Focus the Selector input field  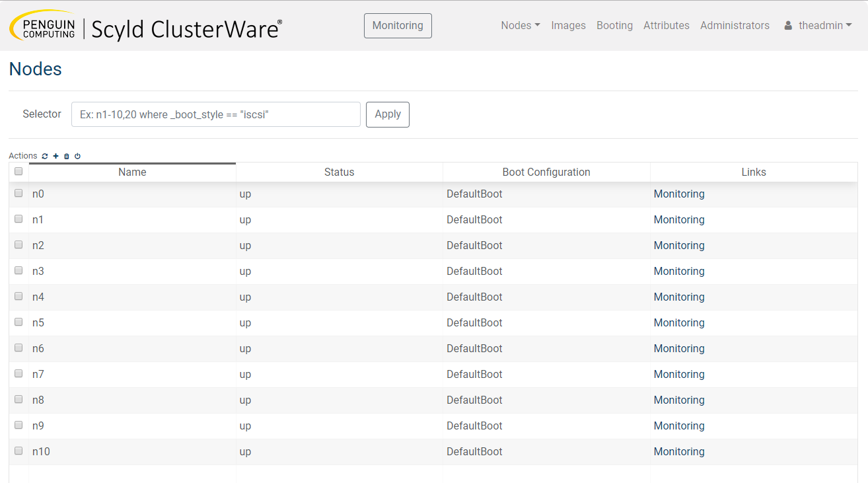click(216, 114)
